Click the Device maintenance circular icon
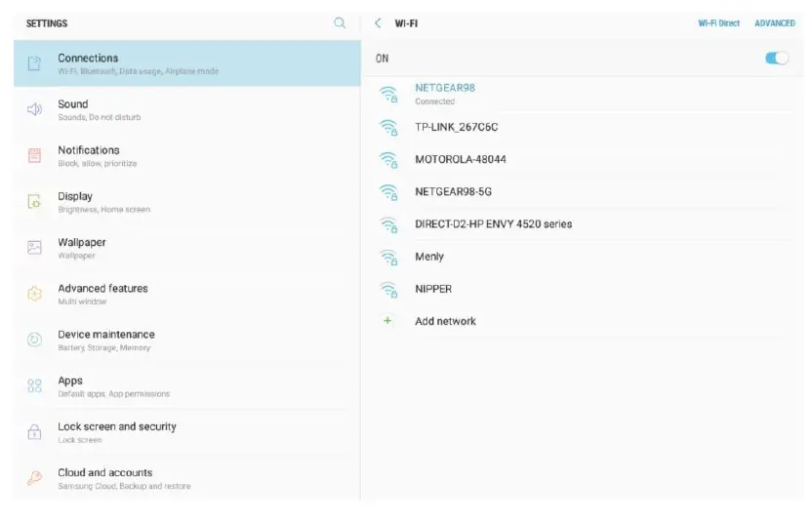812x522 pixels. click(x=34, y=340)
